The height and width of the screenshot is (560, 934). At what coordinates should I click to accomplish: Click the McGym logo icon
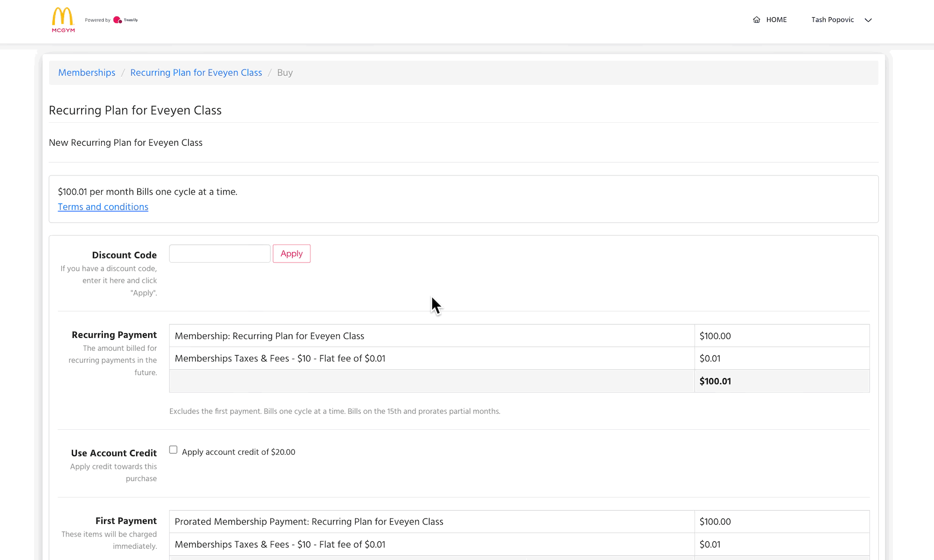coord(63,20)
